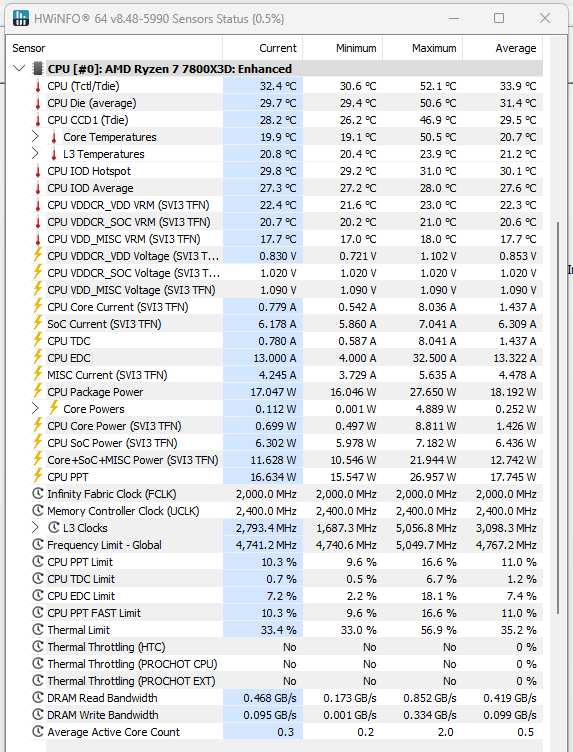Viewport: 573px width, 752px height.
Task: Click thermometer icon beside CPU Die (average)
Action: (38, 103)
